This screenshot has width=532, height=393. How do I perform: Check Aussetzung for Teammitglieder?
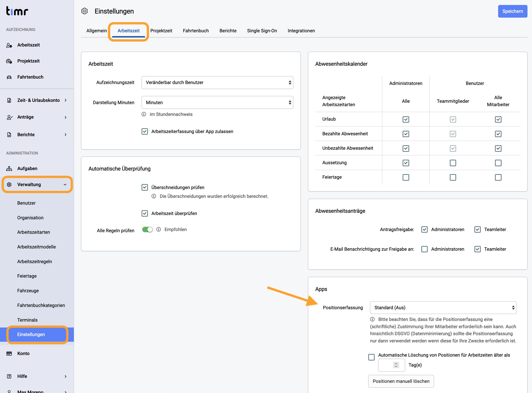(453, 163)
